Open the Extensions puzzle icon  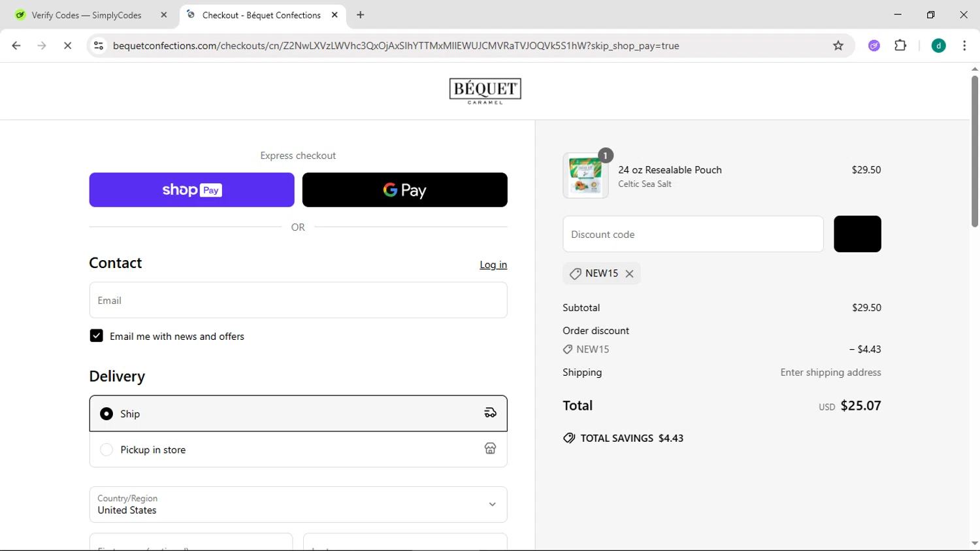pyautogui.click(x=900, y=46)
